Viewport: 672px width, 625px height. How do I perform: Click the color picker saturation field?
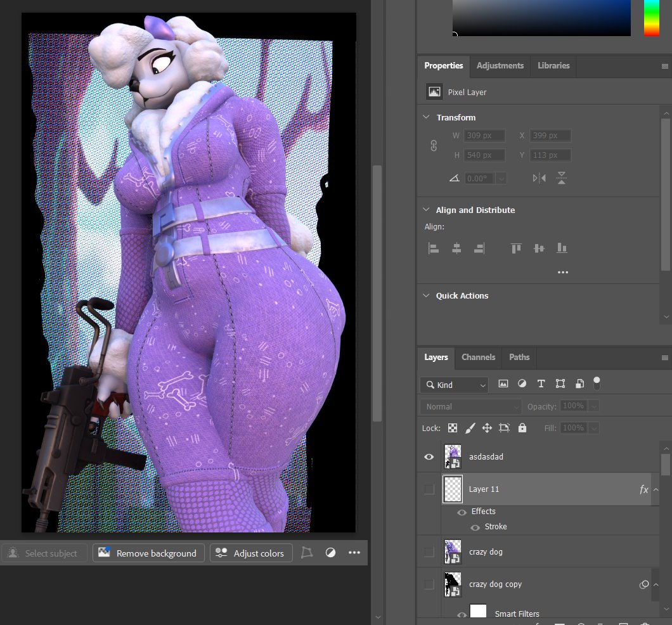(x=541, y=18)
